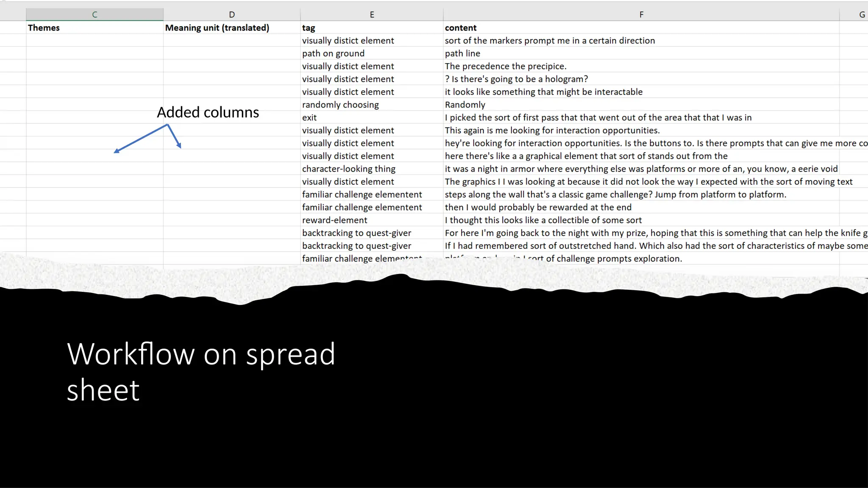Click 'This again is me looking for interaction' cell

click(x=641, y=130)
